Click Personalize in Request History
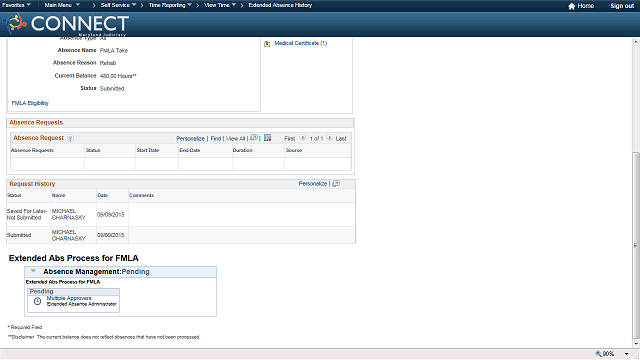The width and height of the screenshot is (640, 360). pos(313,184)
